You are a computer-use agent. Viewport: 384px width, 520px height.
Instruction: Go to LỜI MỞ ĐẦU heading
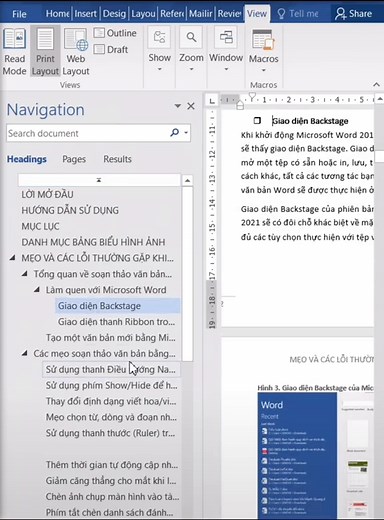[47, 194]
